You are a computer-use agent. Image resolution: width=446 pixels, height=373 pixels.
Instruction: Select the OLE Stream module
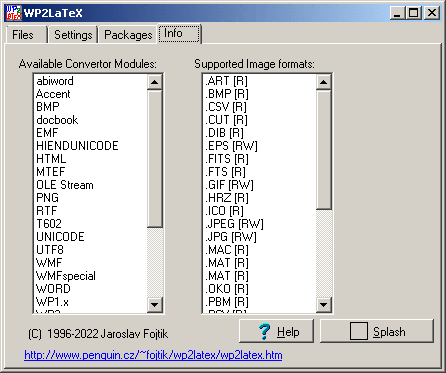pos(91,185)
